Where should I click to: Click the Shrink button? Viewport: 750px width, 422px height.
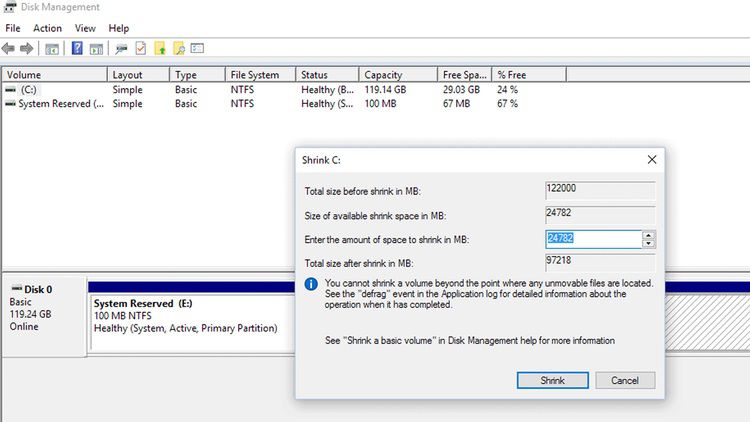click(552, 380)
